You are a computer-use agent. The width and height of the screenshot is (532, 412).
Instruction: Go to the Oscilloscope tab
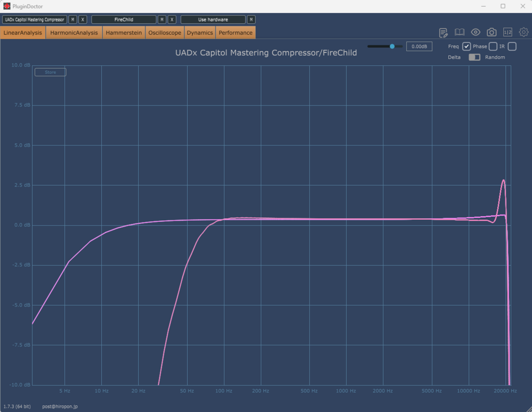point(165,33)
